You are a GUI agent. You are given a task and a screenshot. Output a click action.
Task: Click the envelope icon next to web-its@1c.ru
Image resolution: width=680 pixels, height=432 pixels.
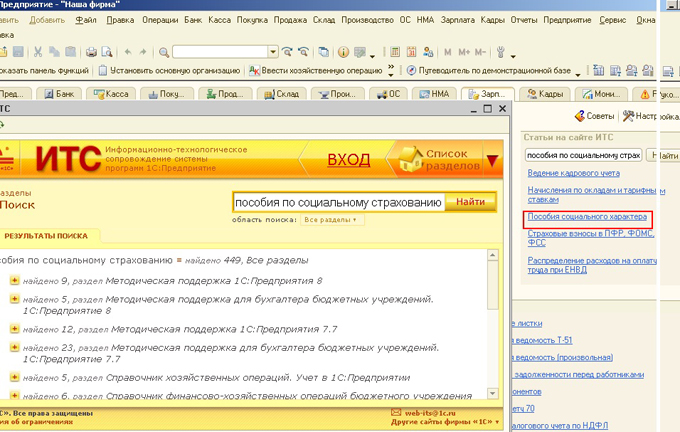[396, 412]
